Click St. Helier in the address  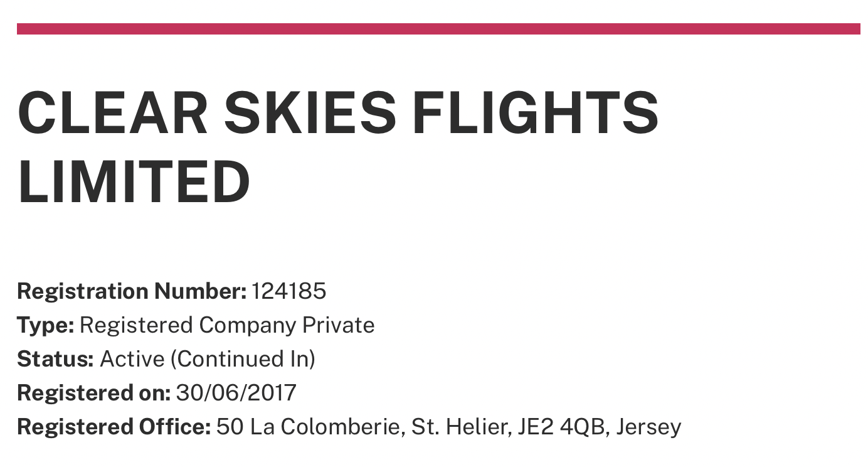459,427
